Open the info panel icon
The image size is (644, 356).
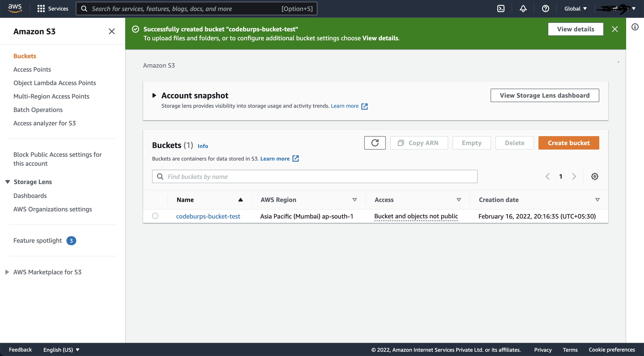coord(635,27)
